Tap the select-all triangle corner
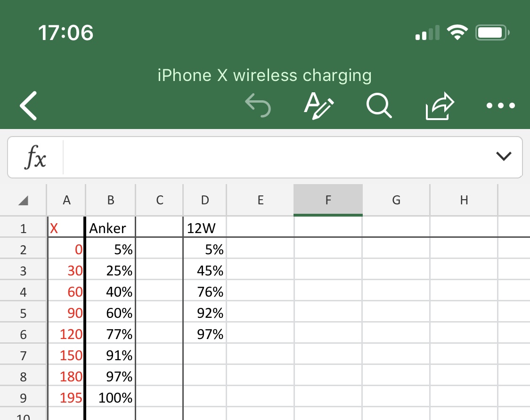The height and width of the screenshot is (420, 530). pos(23,201)
